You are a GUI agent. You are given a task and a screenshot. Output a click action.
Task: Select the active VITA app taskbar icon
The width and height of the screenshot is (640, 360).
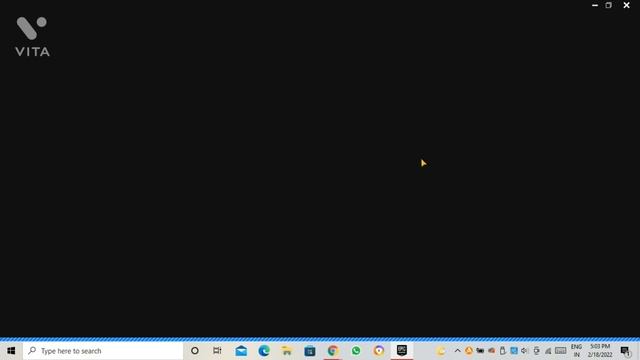pos(402,350)
